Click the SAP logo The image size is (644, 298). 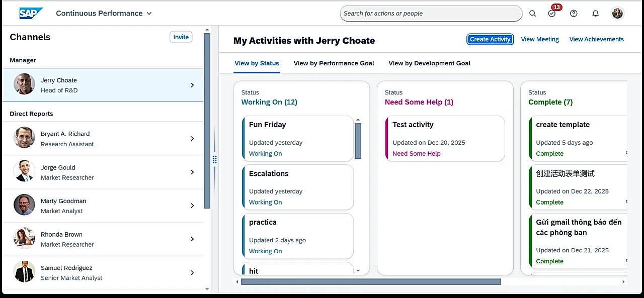[x=31, y=14]
